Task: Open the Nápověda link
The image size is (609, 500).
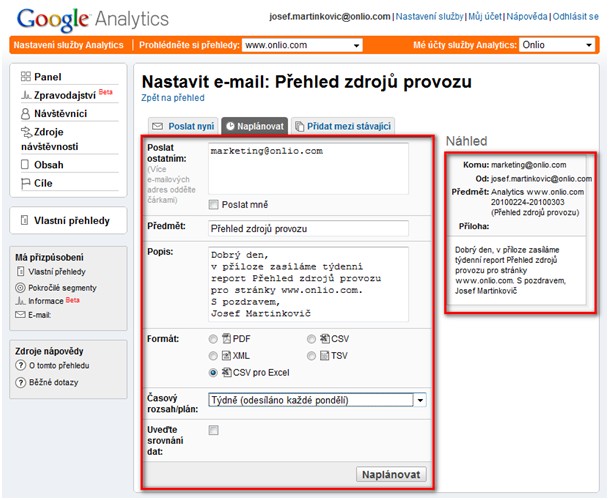Action: coord(527,17)
